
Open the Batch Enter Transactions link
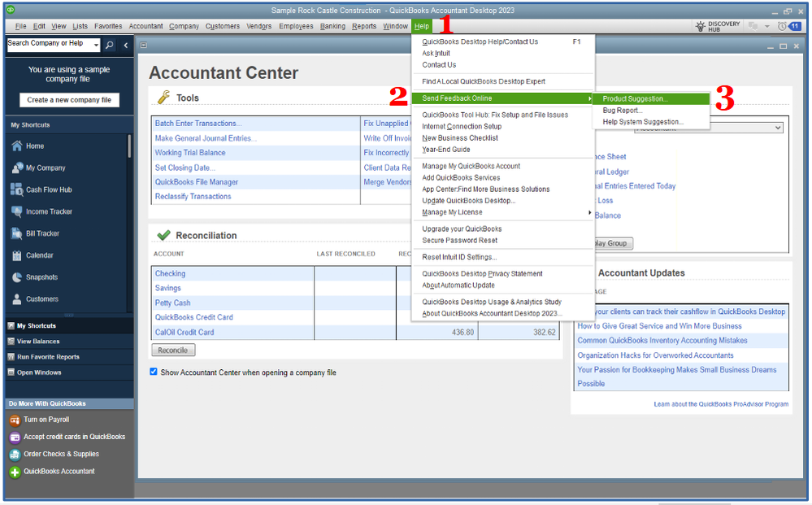tap(198, 124)
